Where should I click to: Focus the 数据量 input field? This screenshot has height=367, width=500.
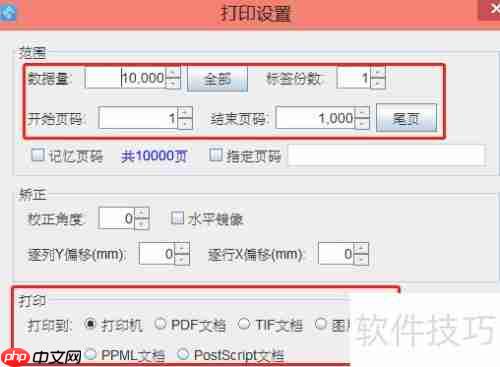click(x=126, y=78)
